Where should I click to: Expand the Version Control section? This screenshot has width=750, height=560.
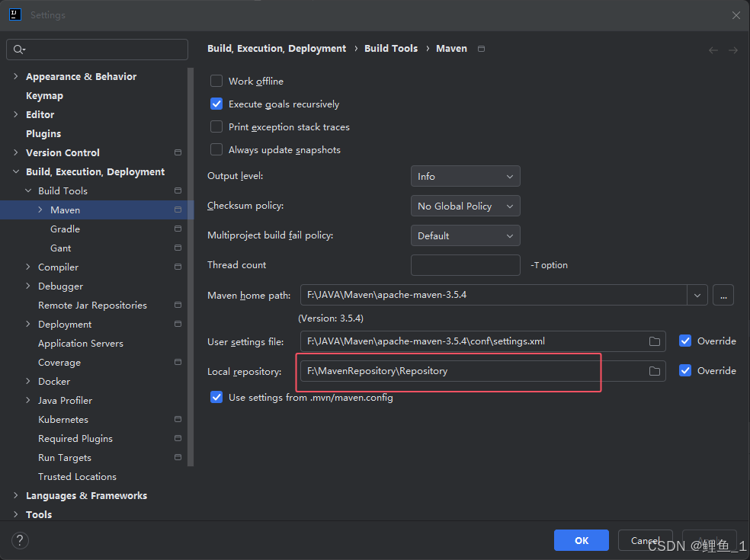point(16,152)
